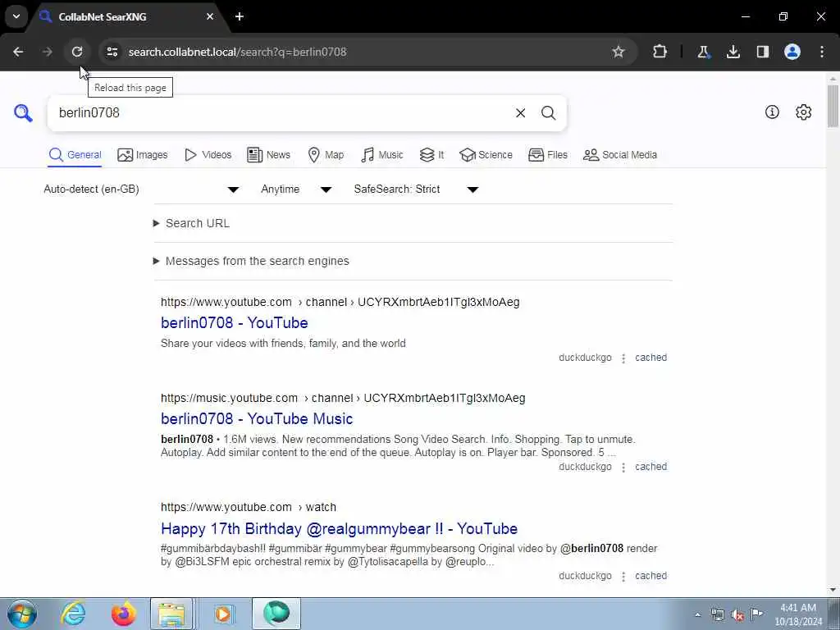This screenshot has height=630, width=840.
Task: Open the Extensions puzzle icon
Action: click(660, 52)
